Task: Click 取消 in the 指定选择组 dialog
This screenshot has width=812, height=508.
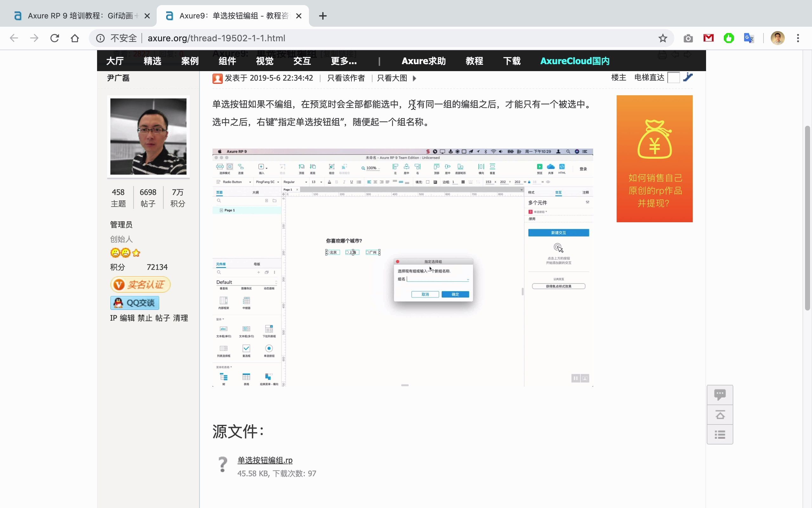Action: (425, 294)
